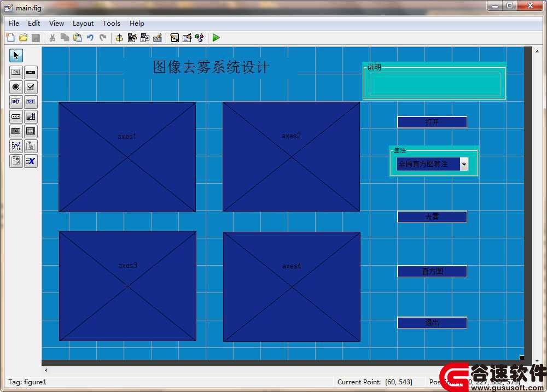Pick the Panel component tool
Viewport: 547px width, 392px height.
[31, 146]
